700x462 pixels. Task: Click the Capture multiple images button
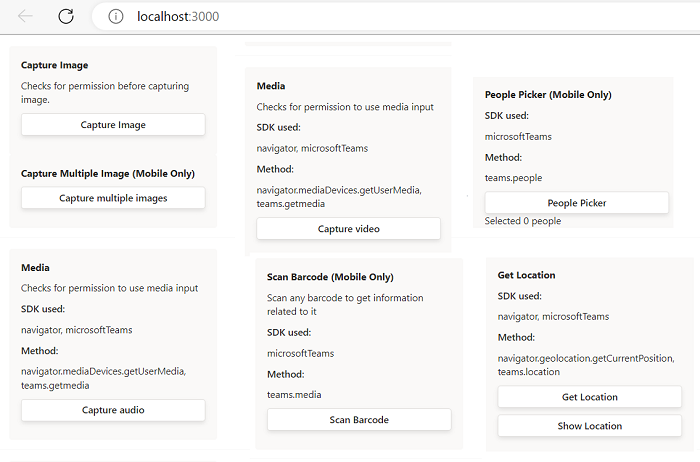coord(113,198)
